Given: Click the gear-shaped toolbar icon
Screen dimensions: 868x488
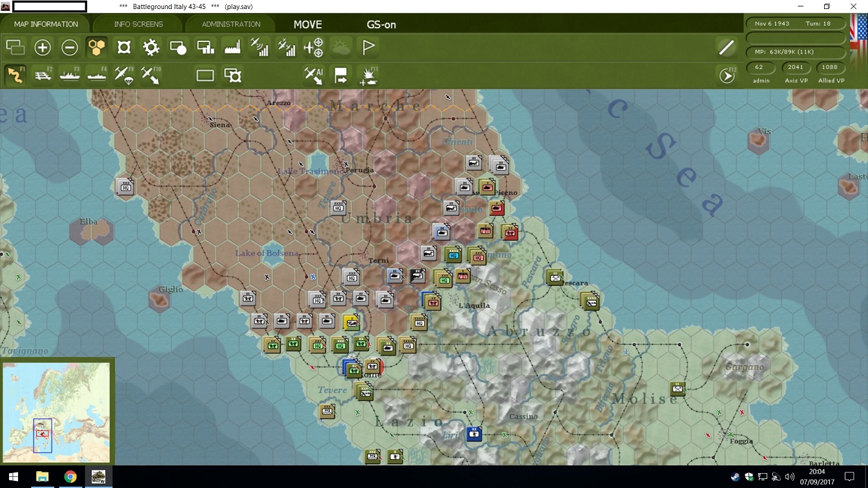Looking at the screenshot, I should pos(151,47).
